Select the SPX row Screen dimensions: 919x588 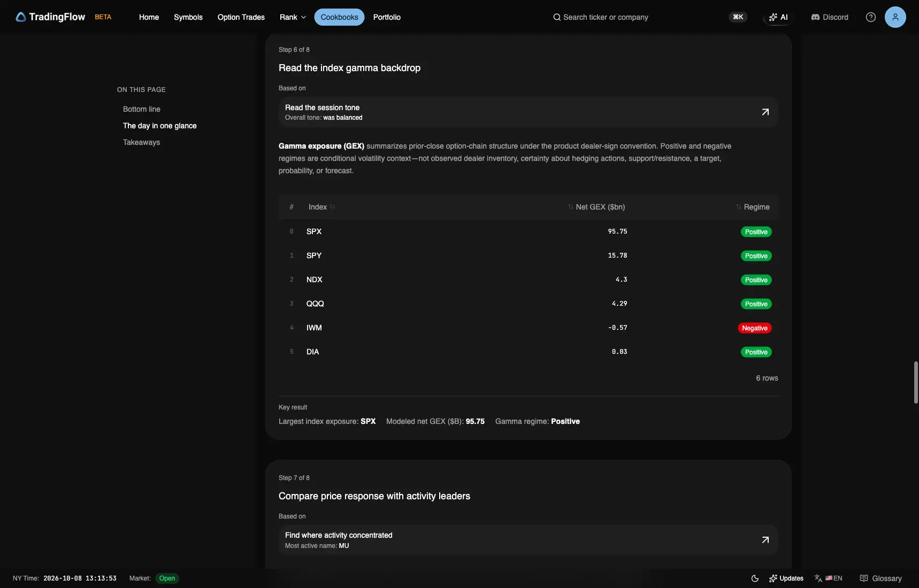tap(528, 231)
